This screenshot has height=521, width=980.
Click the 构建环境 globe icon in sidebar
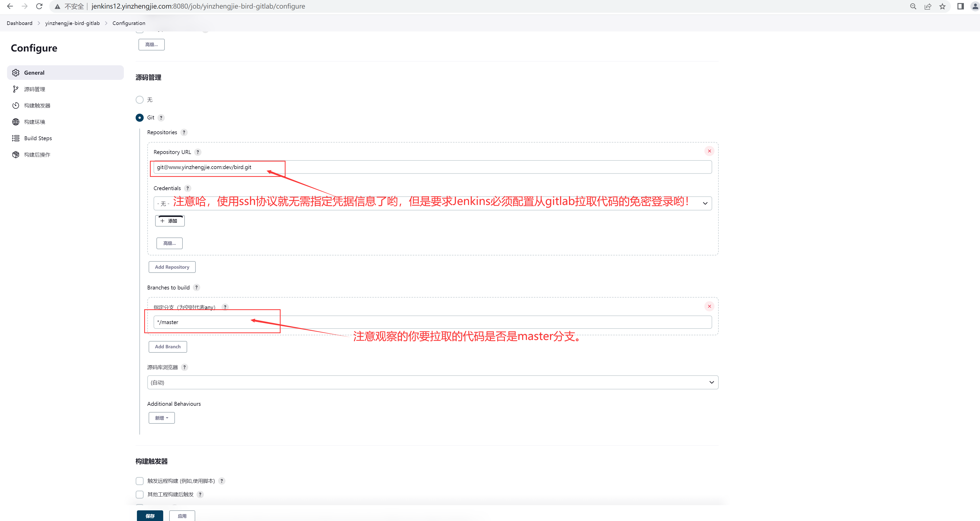pyautogui.click(x=16, y=122)
